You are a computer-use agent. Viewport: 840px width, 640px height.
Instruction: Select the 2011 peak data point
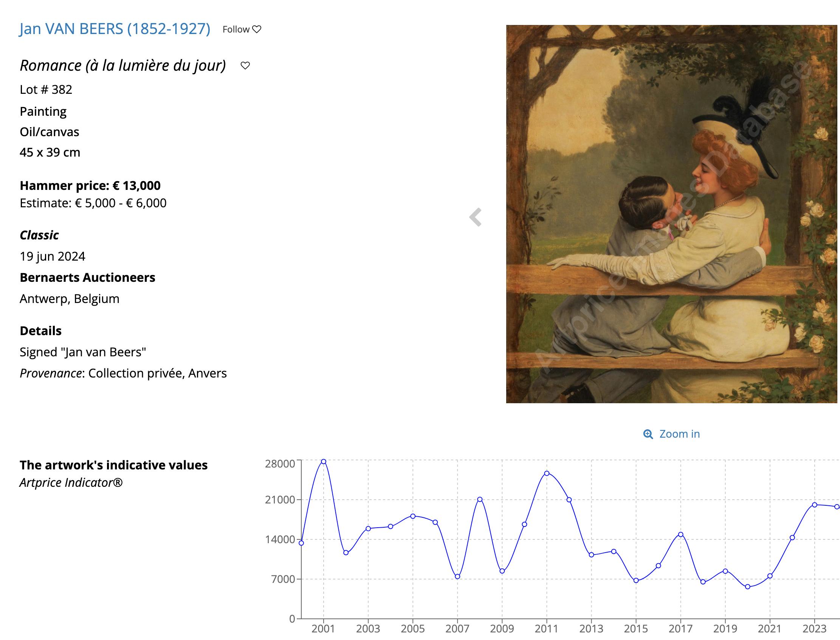[x=546, y=473]
